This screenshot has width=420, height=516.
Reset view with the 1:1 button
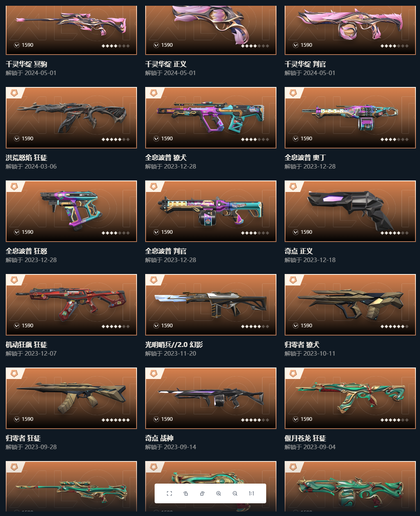(x=251, y=493)
